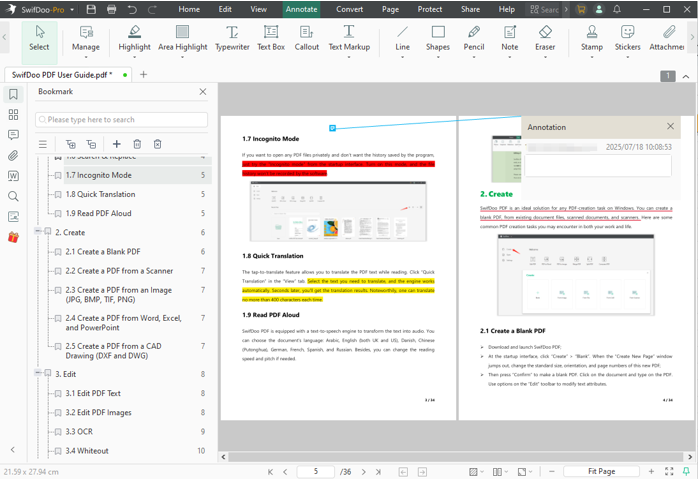Go to the previous page

coord(285,471)
